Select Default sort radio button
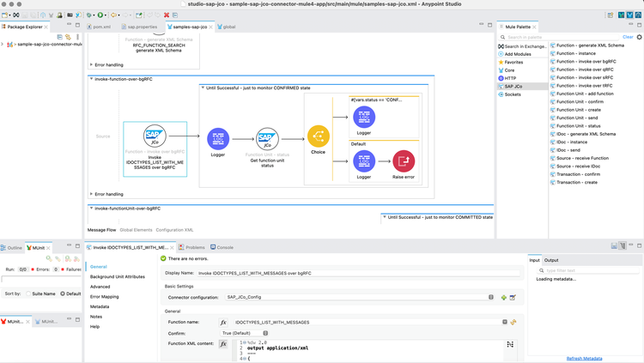The height and width of the screenshot is (363, 644). [x=63, y=293]
